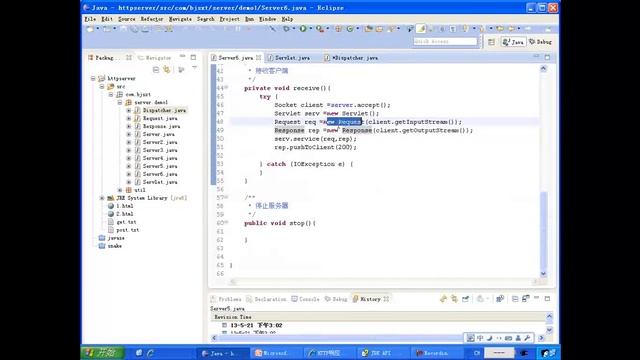Click the Open Type toolbar icon
This screenshot has height=360, width=640.
pos(369,29)
